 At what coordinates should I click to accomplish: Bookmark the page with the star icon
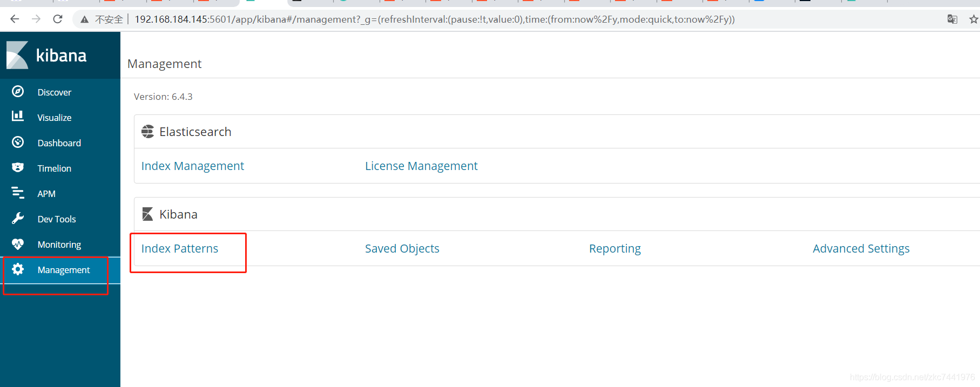coord(974,19)
